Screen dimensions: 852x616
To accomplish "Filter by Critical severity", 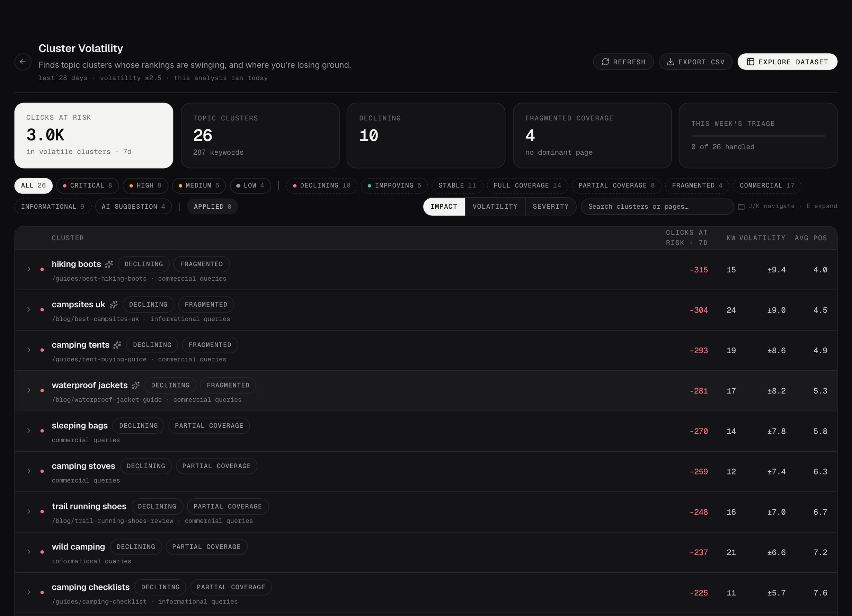I will tap(88, 185).
